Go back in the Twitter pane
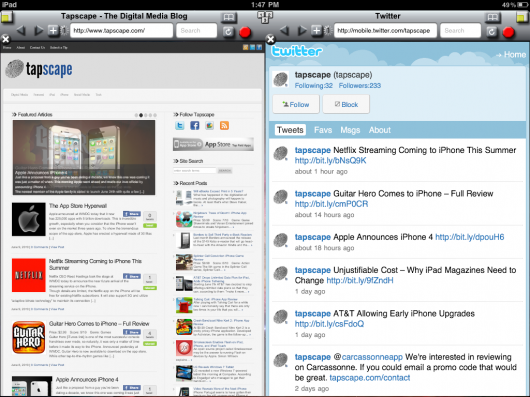 [284, 31]
